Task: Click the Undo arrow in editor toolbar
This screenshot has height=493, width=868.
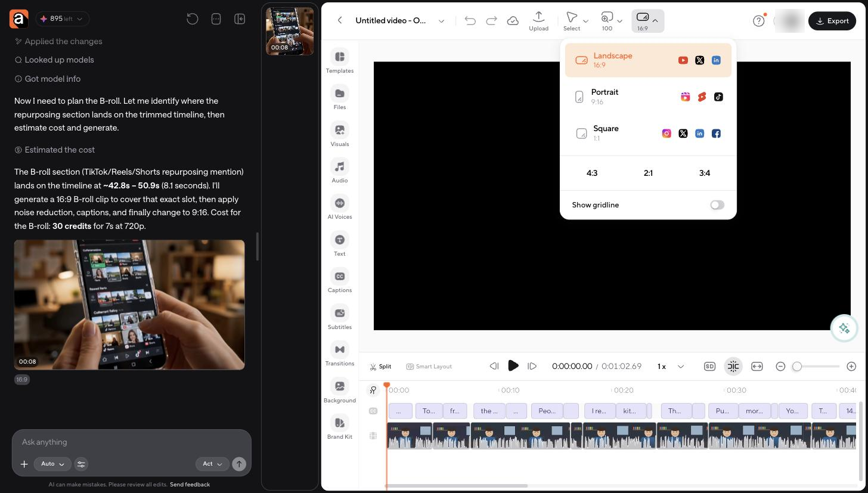Action: tap(470, 21)
